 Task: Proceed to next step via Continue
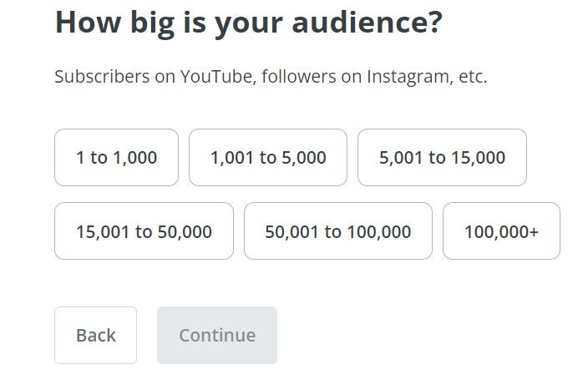point(217,335)
